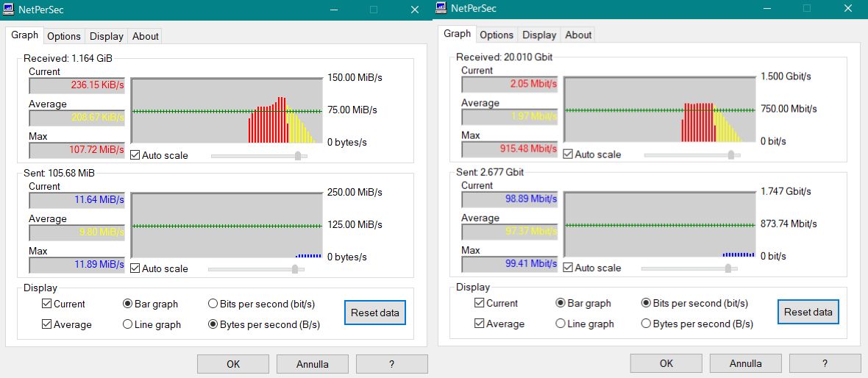Confirm with OK in left window
868x378 pixels.
pyautogui.click(x=233, y=364)
